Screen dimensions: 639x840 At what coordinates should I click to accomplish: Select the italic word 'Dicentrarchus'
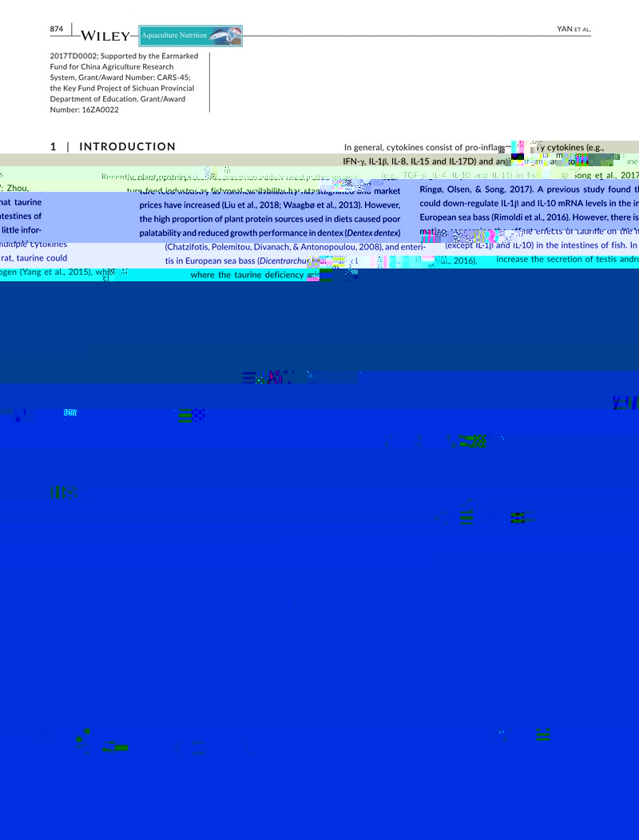[284, 261]
